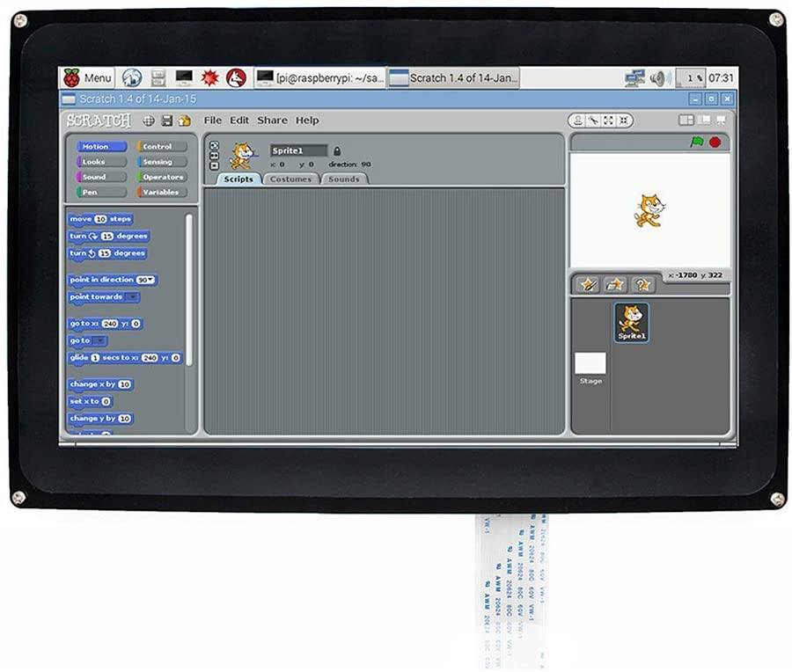Choose new sprite from file icon

point(616,284)
